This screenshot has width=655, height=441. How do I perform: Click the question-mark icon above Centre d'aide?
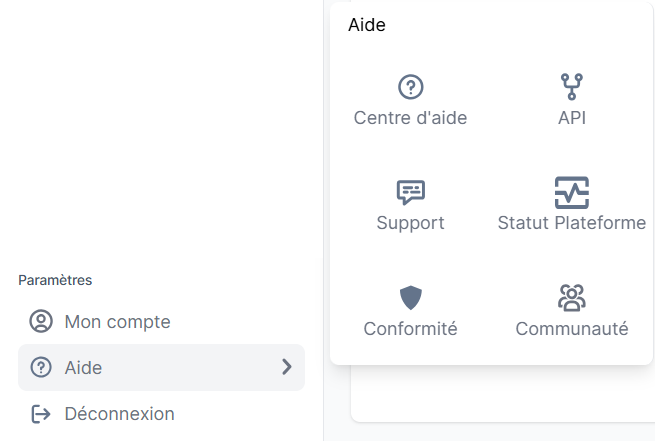[411, 87]
